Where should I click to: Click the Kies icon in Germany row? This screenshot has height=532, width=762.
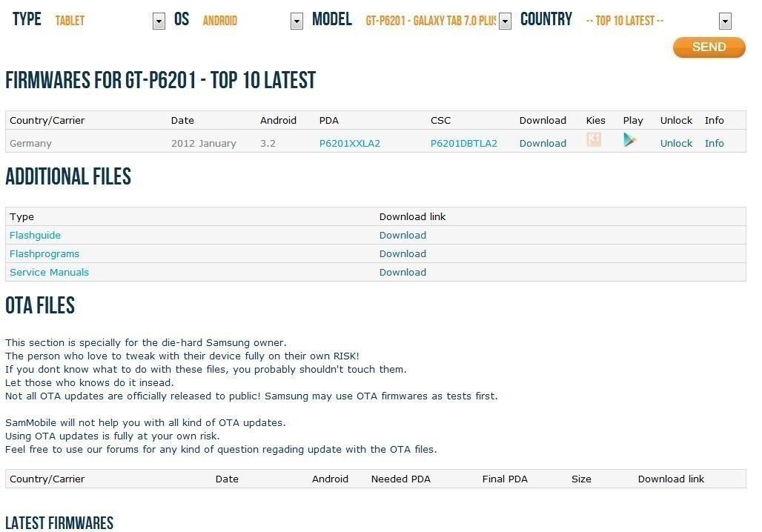pos(594,140)
